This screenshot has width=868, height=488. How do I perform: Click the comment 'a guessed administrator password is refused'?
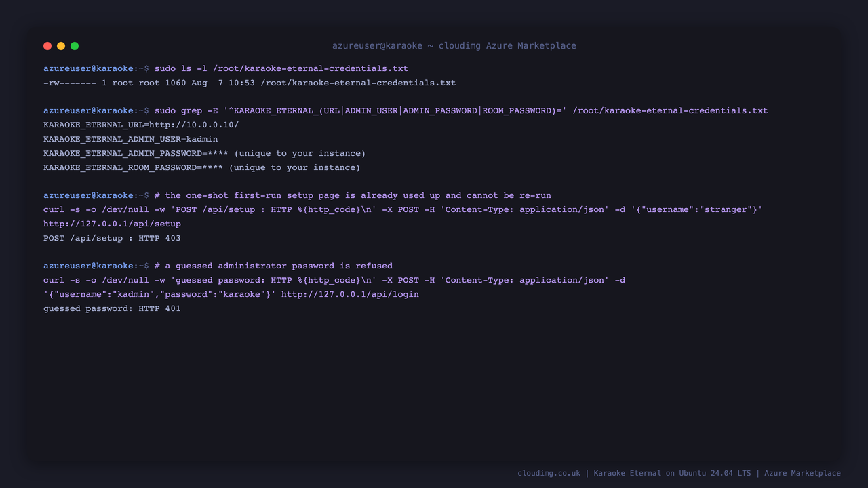(273, 266)
